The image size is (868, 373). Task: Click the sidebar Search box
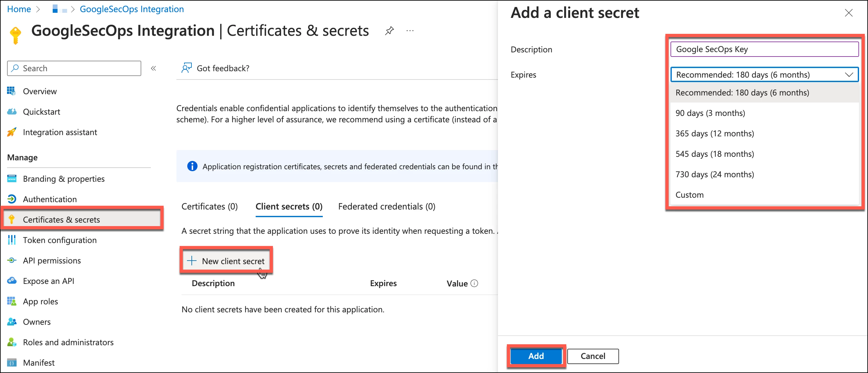74,68
